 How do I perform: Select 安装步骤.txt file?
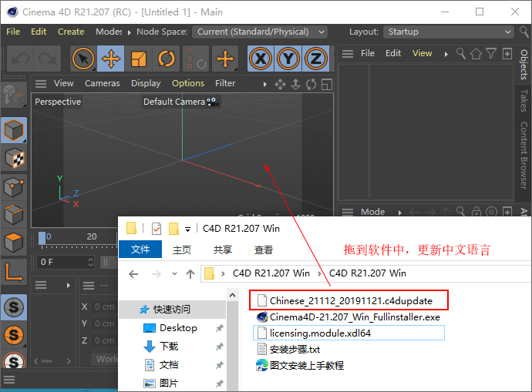(x=288, y=350)
